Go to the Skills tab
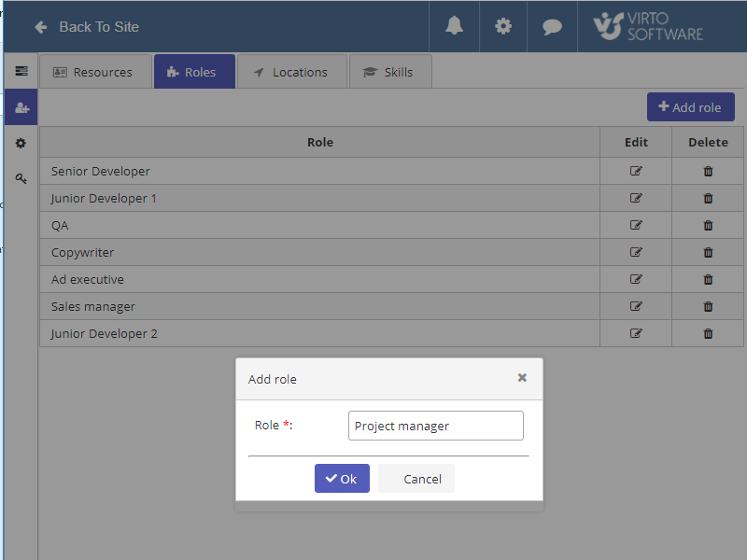 [388, 72]
